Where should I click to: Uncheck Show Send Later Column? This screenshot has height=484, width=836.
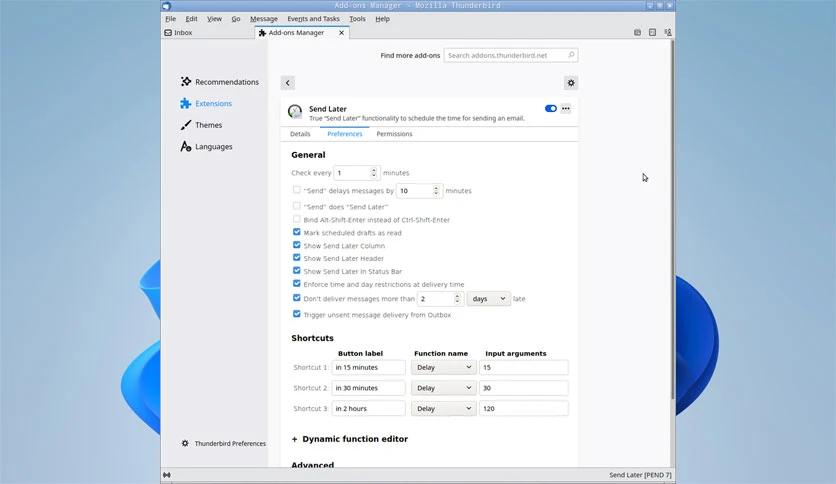297,245
